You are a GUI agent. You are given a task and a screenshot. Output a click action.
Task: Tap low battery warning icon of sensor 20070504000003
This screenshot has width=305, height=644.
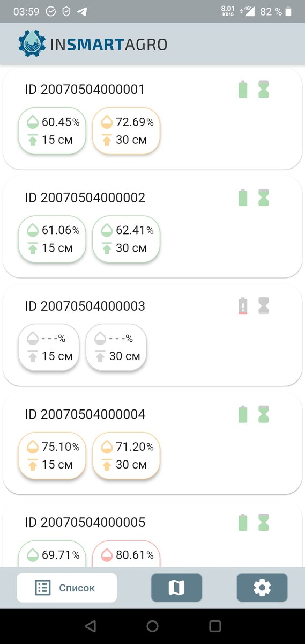point(243,306)
